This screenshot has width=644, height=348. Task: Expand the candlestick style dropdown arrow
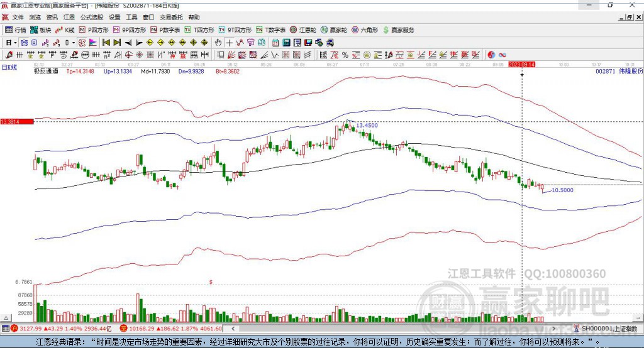73,43
